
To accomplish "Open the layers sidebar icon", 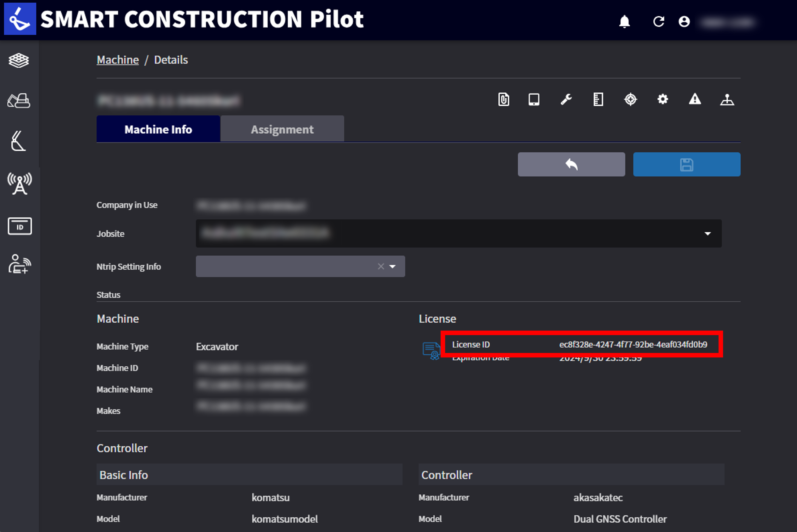I will [x=19, y=61].
